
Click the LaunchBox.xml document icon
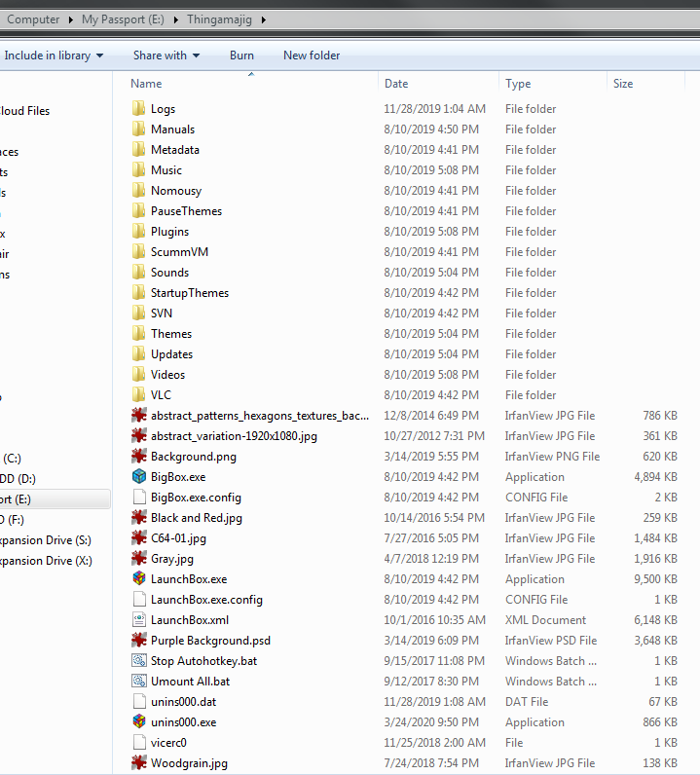pyautogui.click(x=139, y=620)
